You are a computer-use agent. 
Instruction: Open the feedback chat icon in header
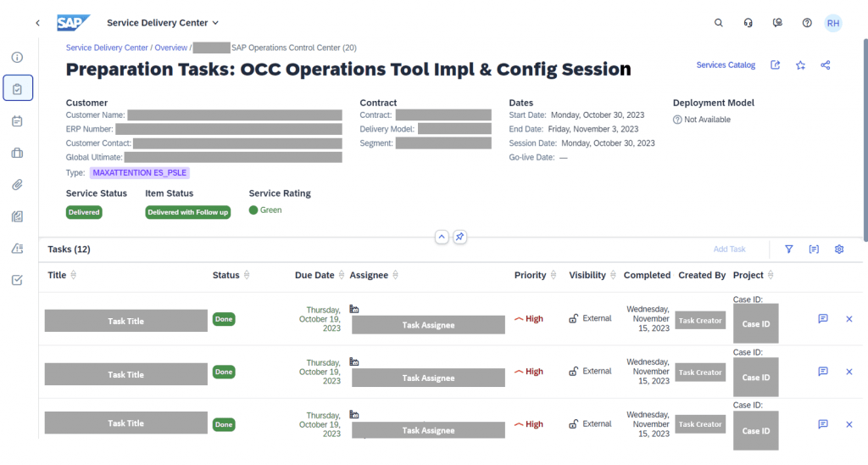[x=777, y=23]
